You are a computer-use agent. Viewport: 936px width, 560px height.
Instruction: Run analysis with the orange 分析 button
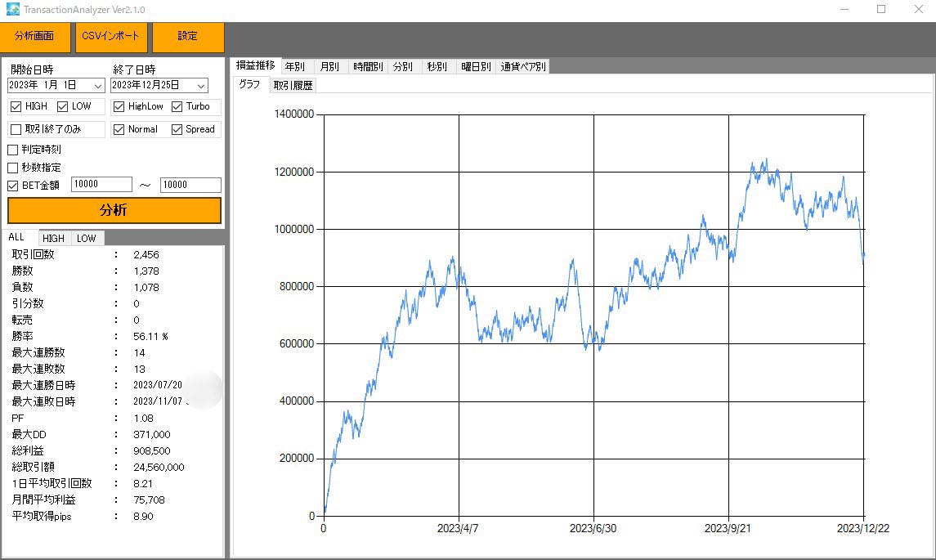tap(114, 210)
